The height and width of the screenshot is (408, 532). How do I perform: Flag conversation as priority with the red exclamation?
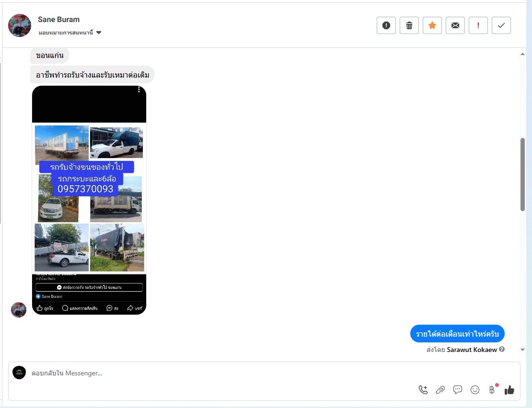(478, 25)
